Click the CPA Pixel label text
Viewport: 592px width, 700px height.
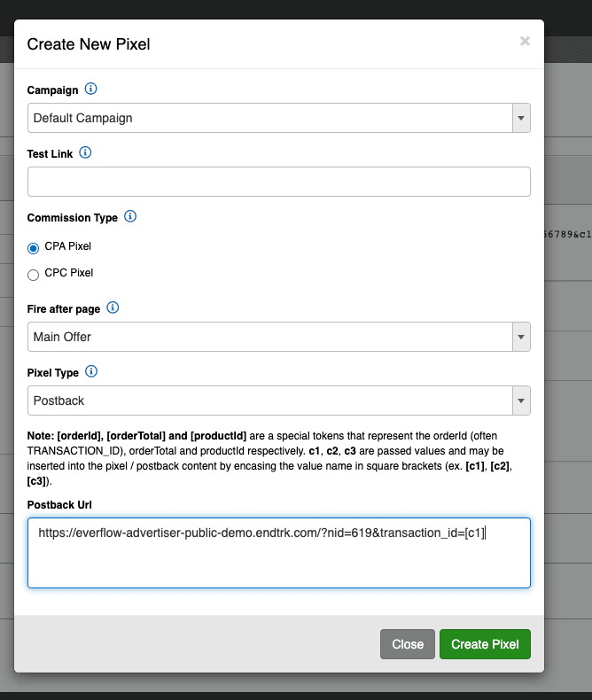[x=68, y=246]
